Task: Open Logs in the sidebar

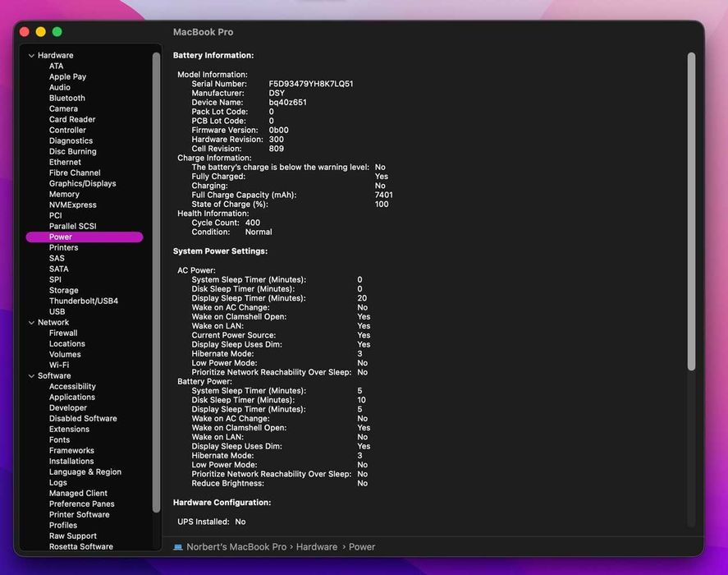Action: point(58,483)
